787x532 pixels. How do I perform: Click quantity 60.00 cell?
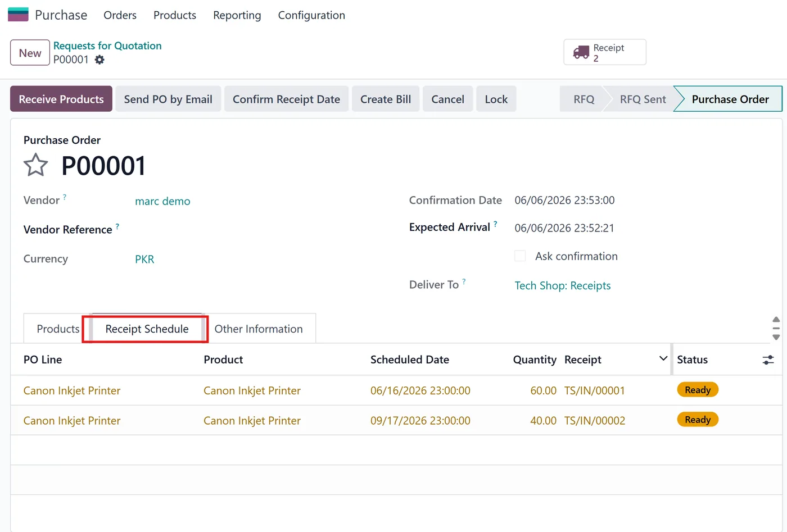543,390
